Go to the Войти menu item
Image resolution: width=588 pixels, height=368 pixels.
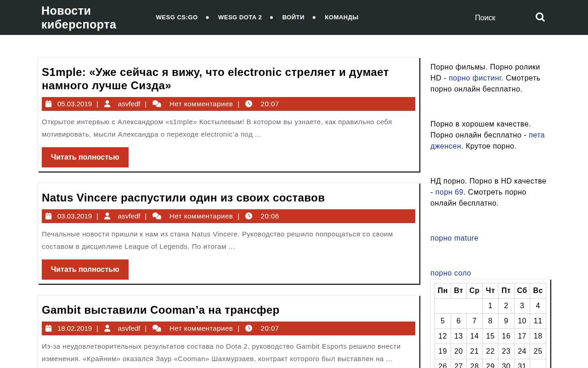tap(293, 17)
